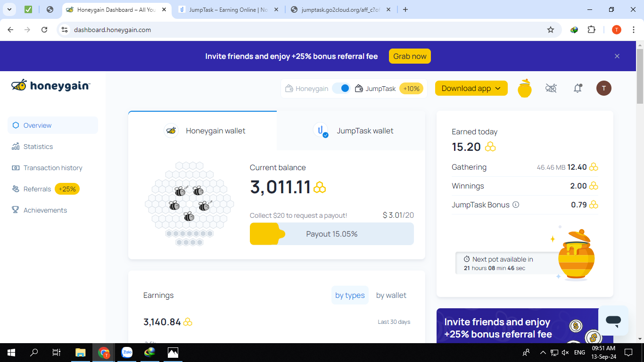
Task: Click the site info icon in address bar
Action: pyautogui.click(x=65, y=30)
